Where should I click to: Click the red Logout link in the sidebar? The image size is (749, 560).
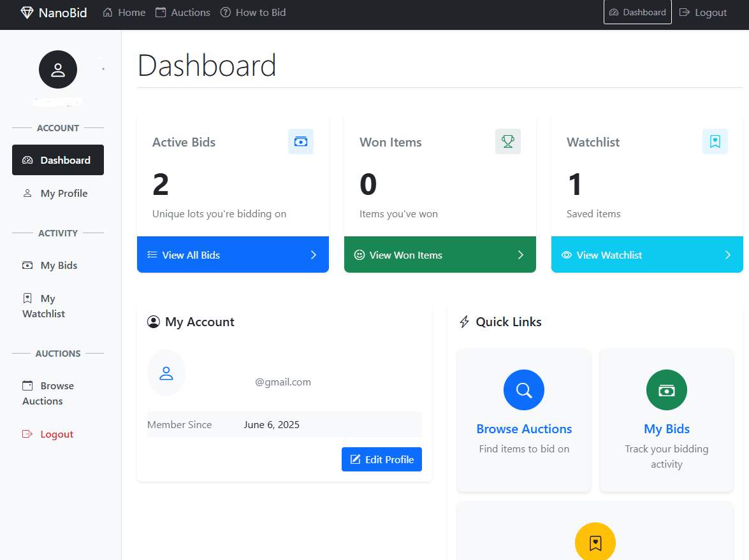point(57,434)
